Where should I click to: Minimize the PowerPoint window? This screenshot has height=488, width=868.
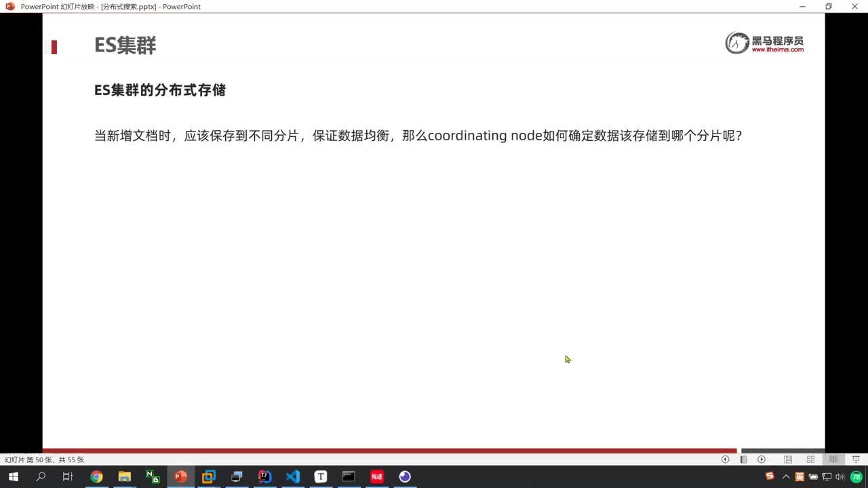click(x=802, y=6)
